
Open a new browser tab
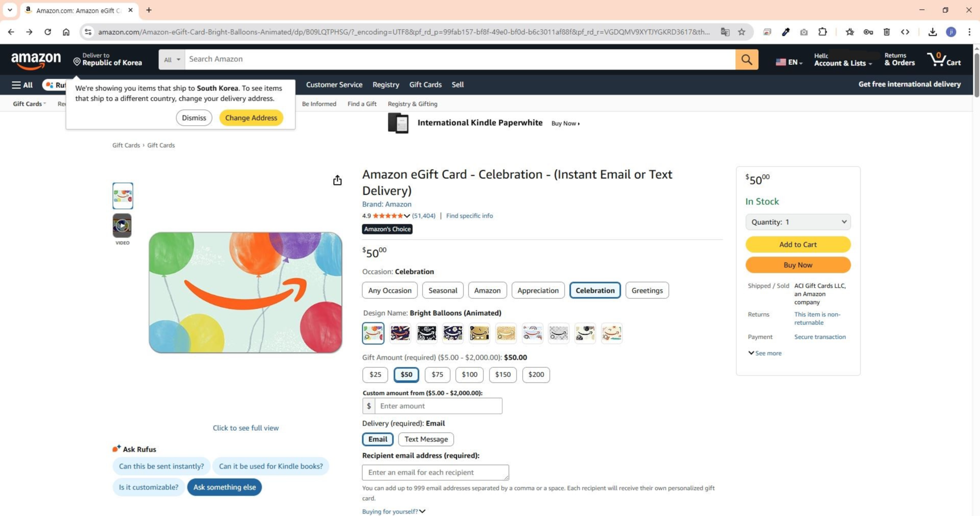(149, 10)
